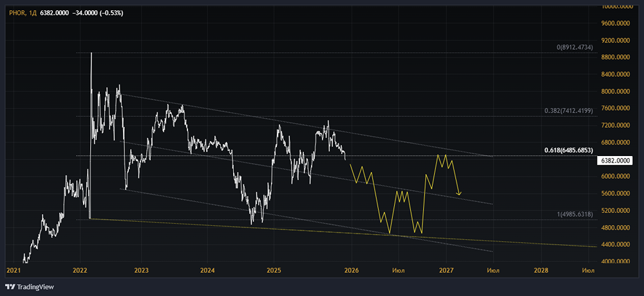Viewport: 644px width, 296px height.
Task: Click the Июл label after 2028
Action: 589,270
